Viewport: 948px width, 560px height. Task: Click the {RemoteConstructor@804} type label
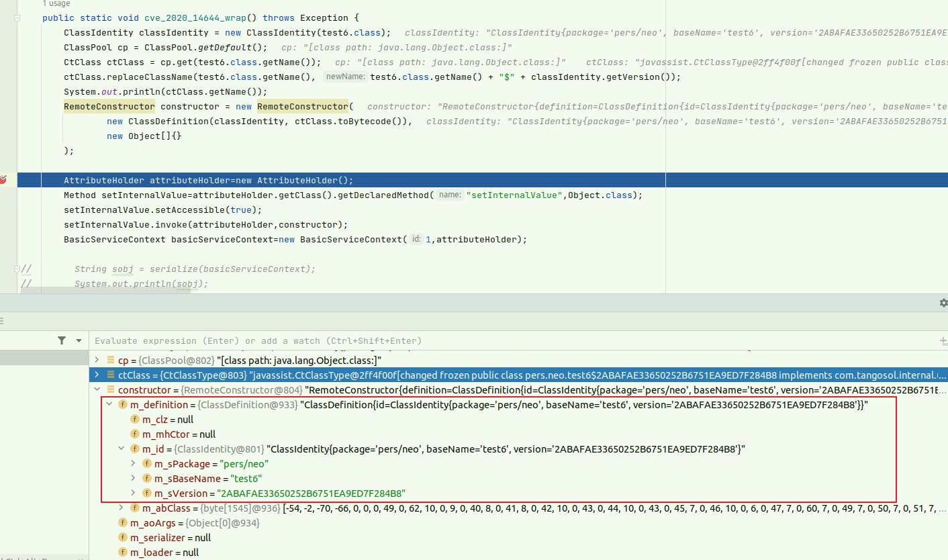tap(241, 389)
